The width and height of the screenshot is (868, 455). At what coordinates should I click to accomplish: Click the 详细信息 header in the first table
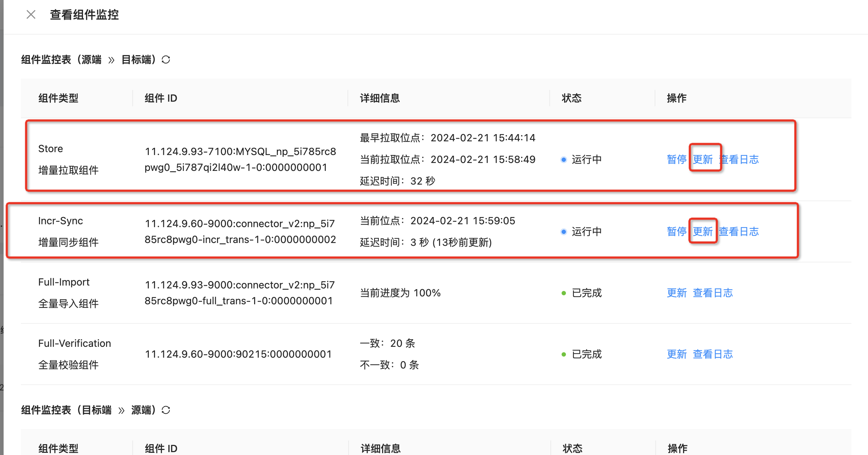point(380,98)
